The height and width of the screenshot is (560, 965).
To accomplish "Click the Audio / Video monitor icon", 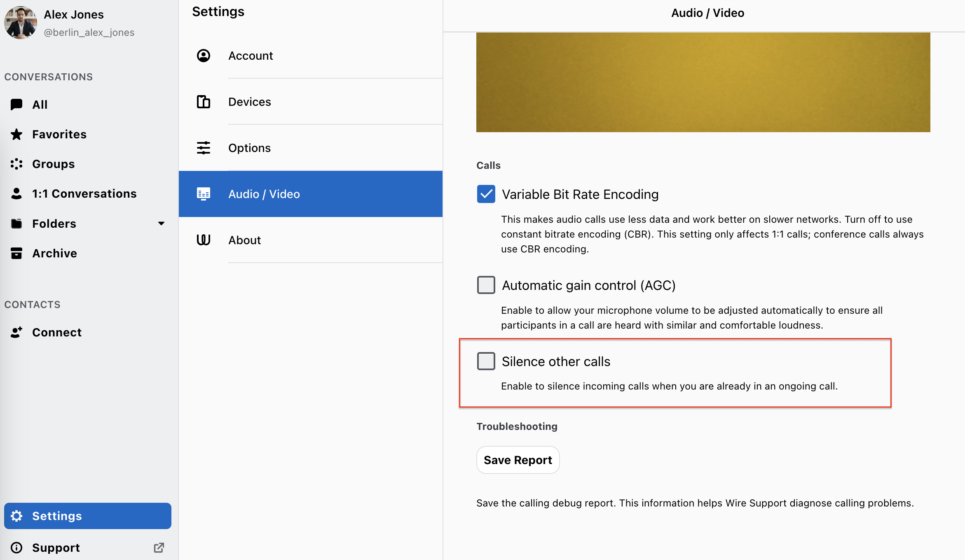I will coord(204,194).
